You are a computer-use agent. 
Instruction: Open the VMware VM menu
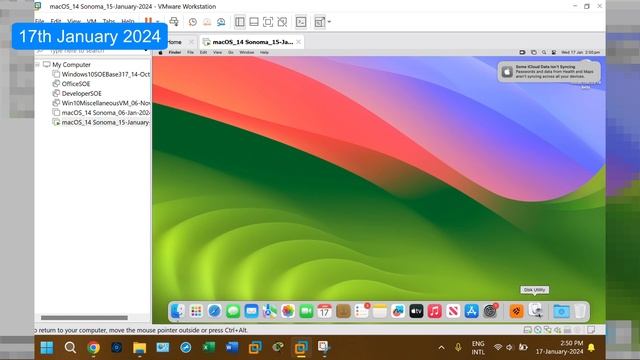[91, 21]
